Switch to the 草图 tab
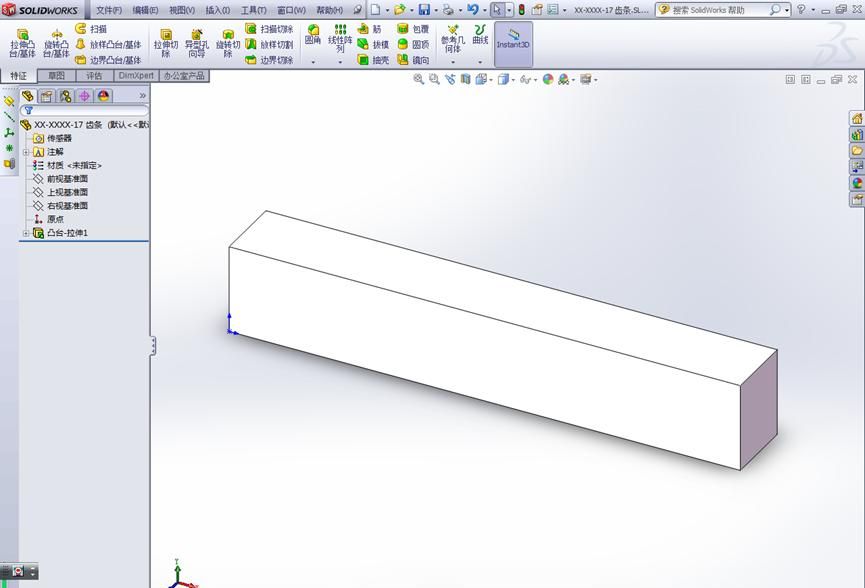This screenshot has width=865, height=588. tap(55, 75)
